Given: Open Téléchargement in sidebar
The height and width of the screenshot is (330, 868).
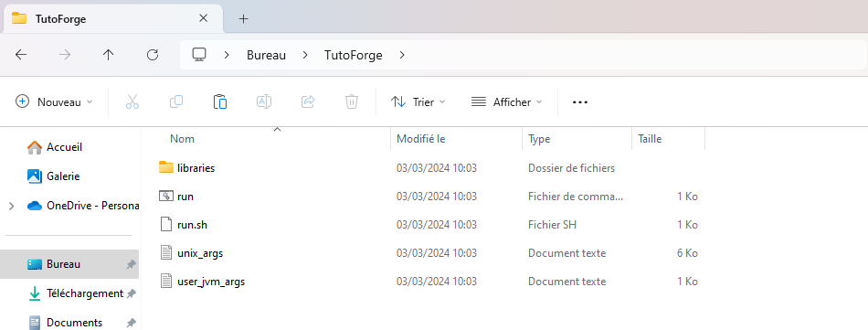Looking at the screenshot, I should coord(85,293).
